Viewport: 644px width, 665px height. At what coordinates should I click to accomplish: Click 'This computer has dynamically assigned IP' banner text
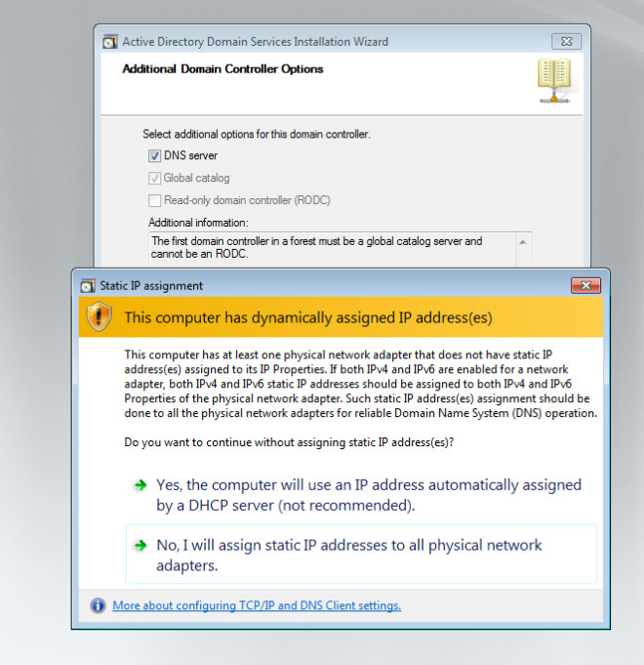(x=308, y=317)
